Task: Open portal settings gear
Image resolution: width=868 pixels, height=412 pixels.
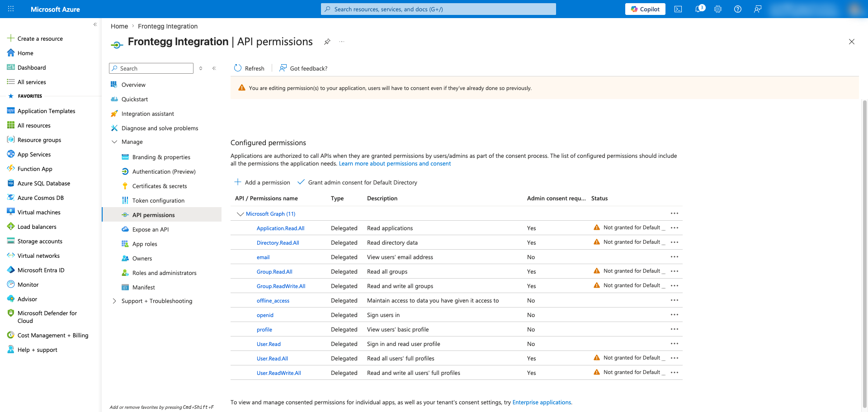Action: [x=718, y=9]
